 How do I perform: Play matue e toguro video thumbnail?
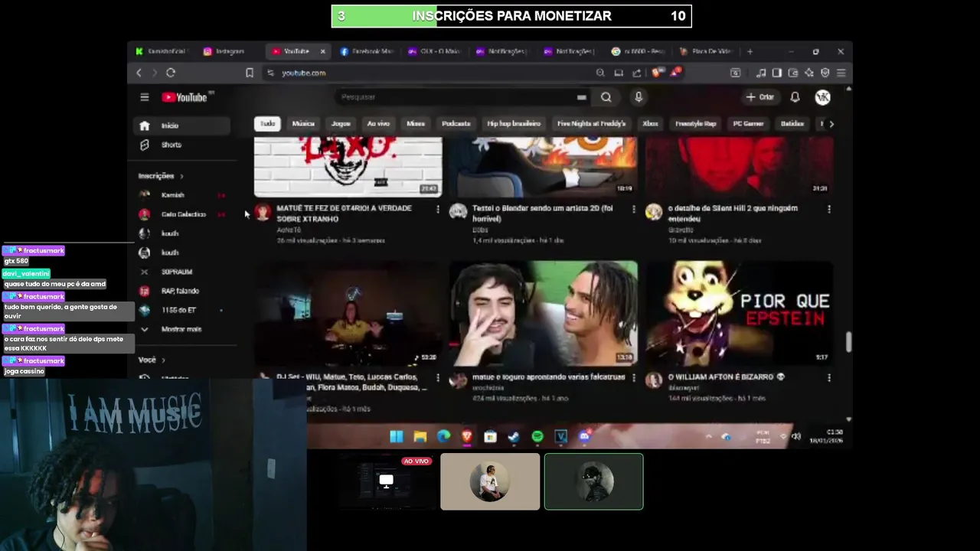point(543,313)
